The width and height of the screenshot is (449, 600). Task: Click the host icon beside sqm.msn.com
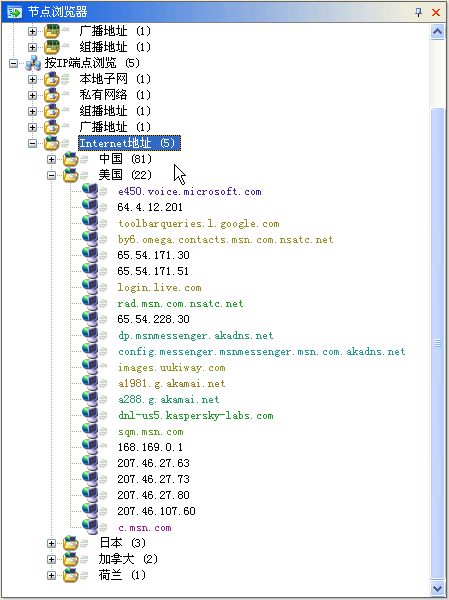90,431
